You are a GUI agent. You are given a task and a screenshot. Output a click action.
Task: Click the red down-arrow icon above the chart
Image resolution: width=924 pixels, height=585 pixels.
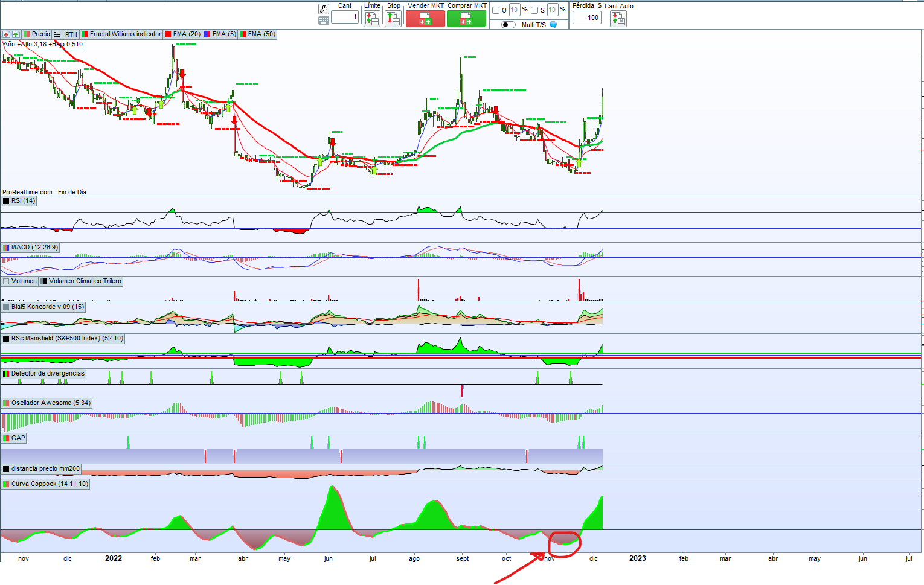coord(6,34)
